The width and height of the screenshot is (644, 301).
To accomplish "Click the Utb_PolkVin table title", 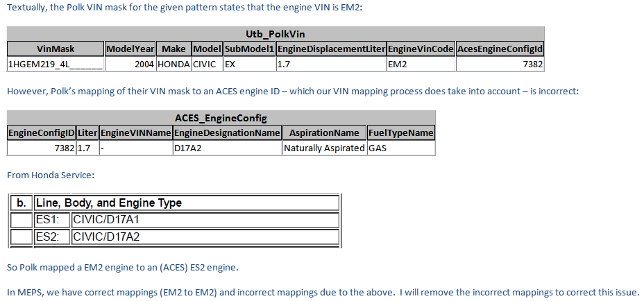I will (x=276, y=34).
